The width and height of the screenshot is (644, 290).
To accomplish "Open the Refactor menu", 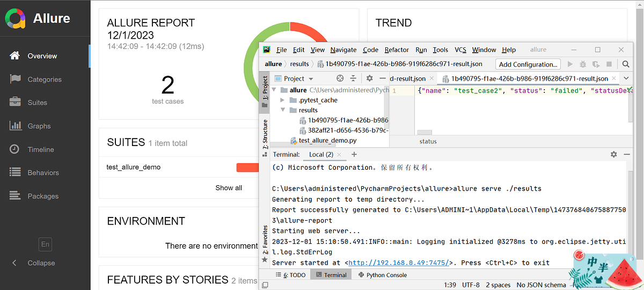I will [x=397, y=49].
